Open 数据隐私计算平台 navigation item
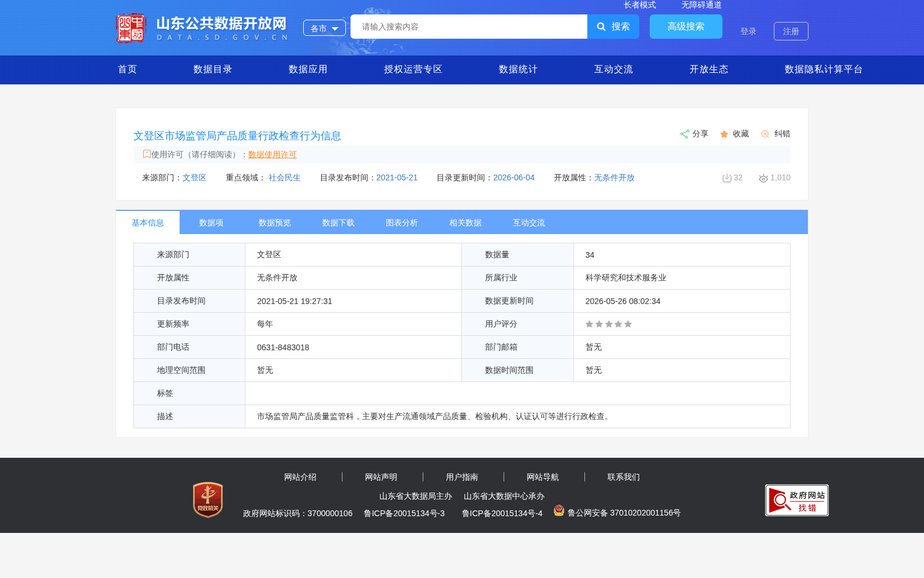Screen dimensions: 924x578 (x=824, y=69)
